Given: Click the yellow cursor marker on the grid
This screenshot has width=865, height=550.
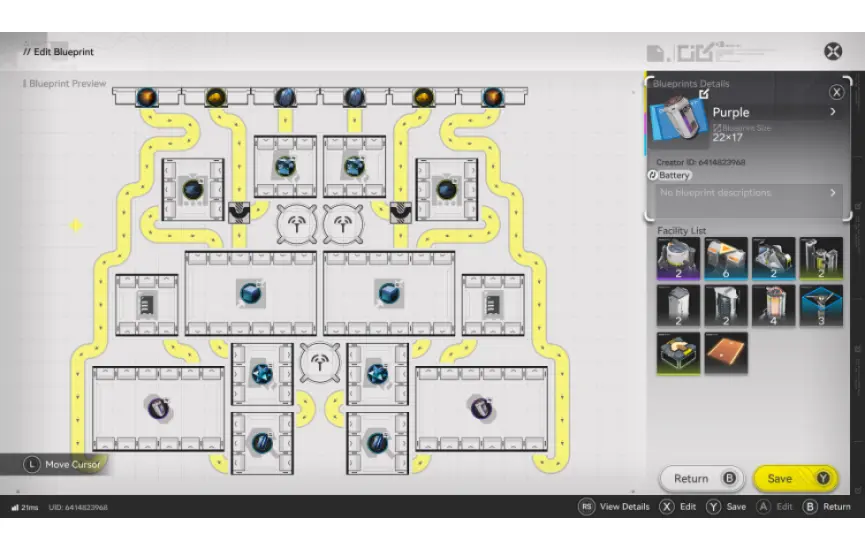Looking at the screenshot, I should coord(76,226).
